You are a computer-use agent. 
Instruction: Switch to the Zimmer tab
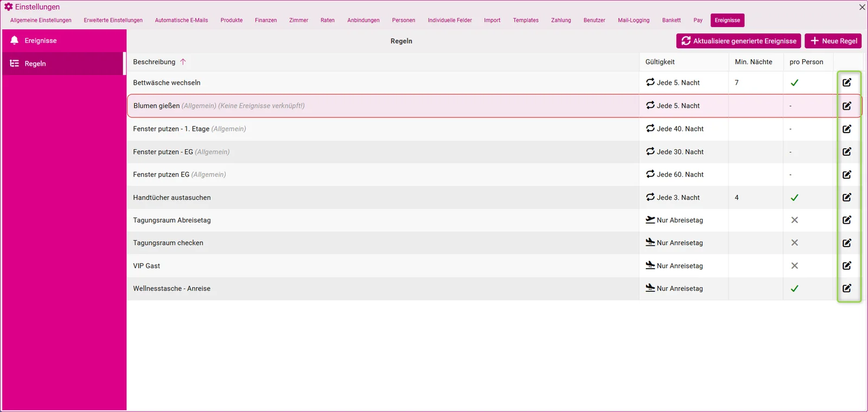point(298,20)
